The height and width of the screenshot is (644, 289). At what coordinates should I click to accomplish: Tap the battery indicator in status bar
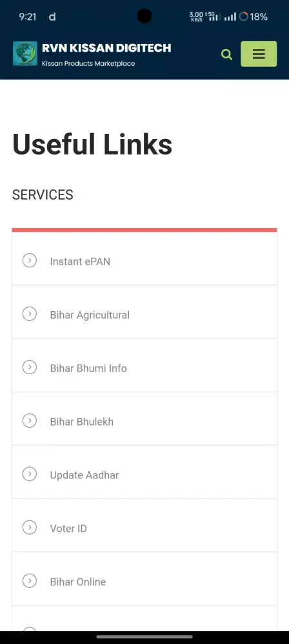(253, 17)
